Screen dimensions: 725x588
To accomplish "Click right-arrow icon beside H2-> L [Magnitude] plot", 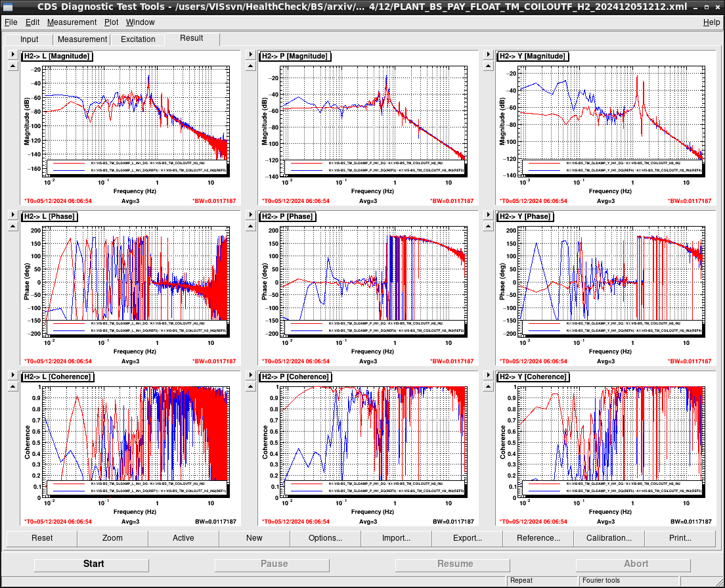I will (13, 55).
